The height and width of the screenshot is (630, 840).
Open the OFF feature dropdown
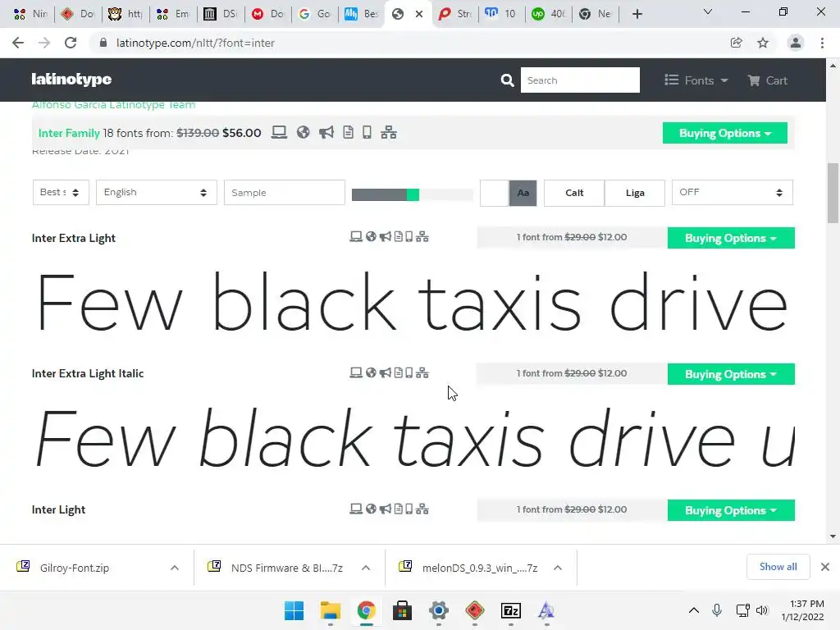tap(733, 192)
